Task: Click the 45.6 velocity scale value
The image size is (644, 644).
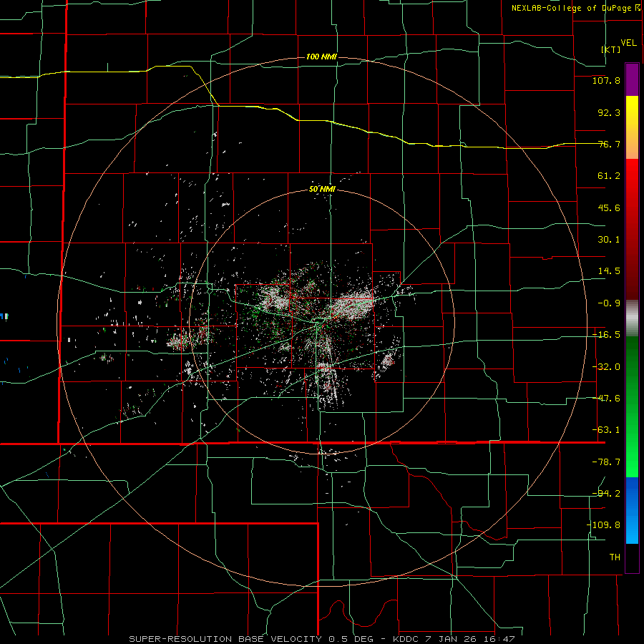Action: point(609,208)
